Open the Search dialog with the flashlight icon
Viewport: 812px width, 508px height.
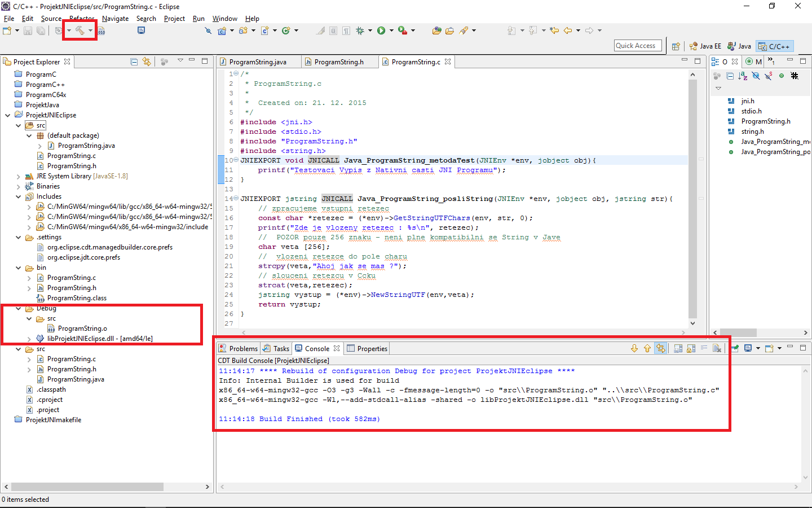point(208,30)
